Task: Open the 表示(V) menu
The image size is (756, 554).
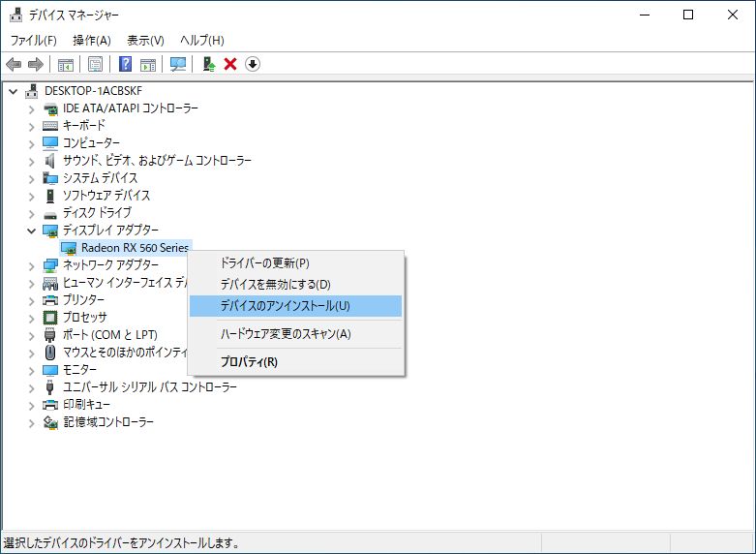Action: pos(145,40)
